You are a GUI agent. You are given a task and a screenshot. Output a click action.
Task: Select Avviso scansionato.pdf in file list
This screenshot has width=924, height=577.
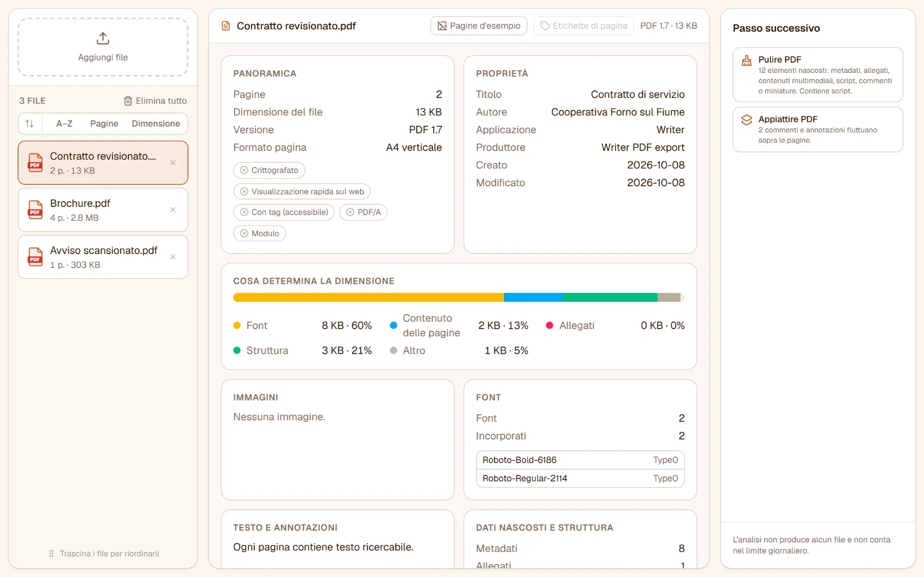pos(103,257)
